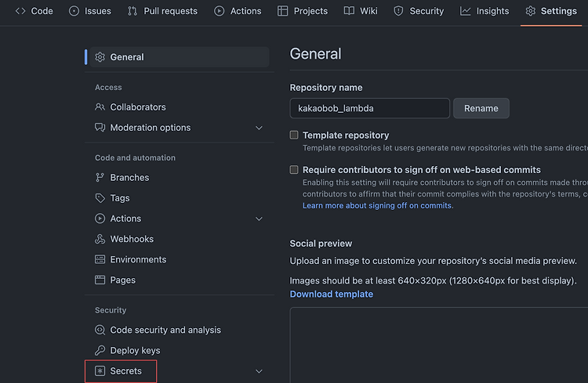
Task: Expand the Moderation options chevron
Action: [x=259, y=128]
